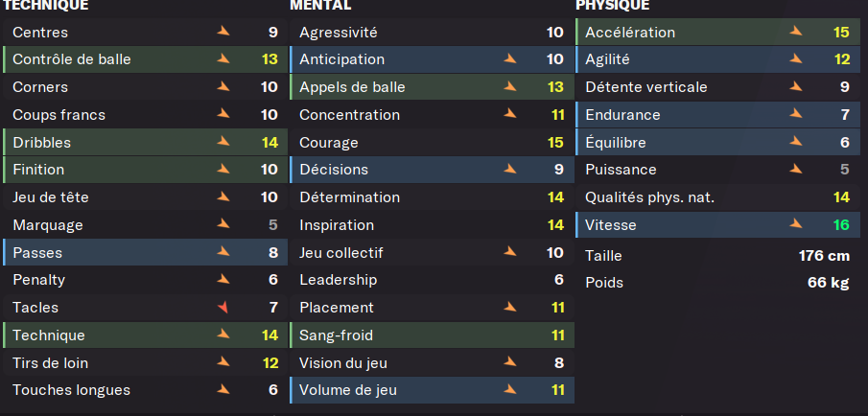Select the Contrôle de balle attribute row

pyautogui.click(x=145, y=59)
